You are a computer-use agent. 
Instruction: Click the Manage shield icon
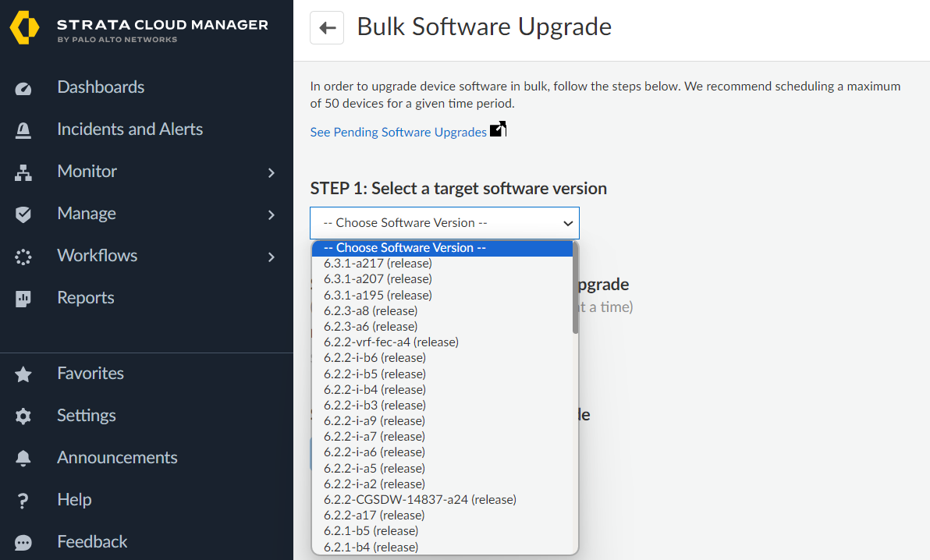click(x=23, y=214)
